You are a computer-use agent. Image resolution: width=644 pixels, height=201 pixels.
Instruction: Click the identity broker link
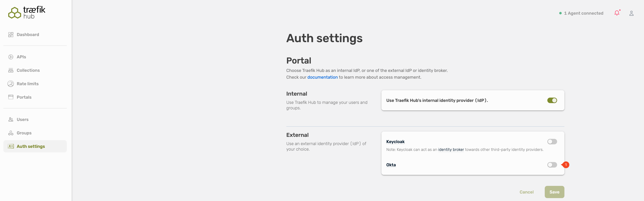[x=451, y=150]
